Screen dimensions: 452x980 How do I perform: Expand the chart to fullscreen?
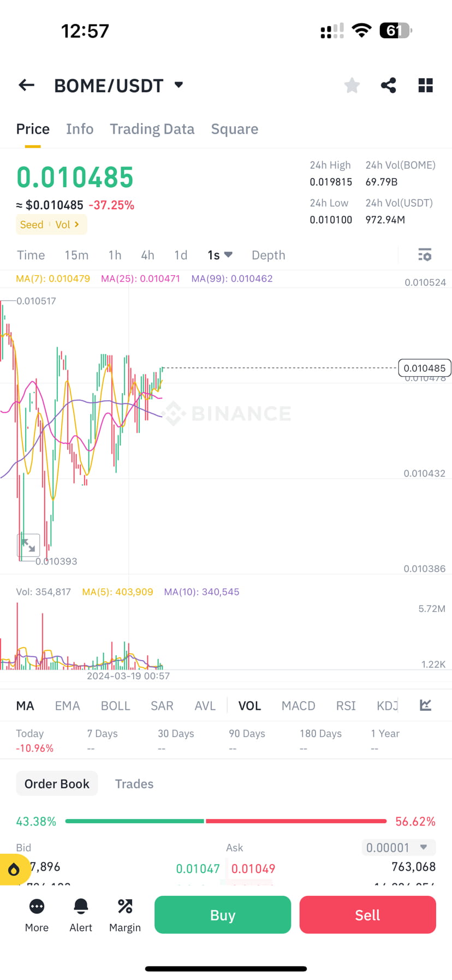pos(28,545)
